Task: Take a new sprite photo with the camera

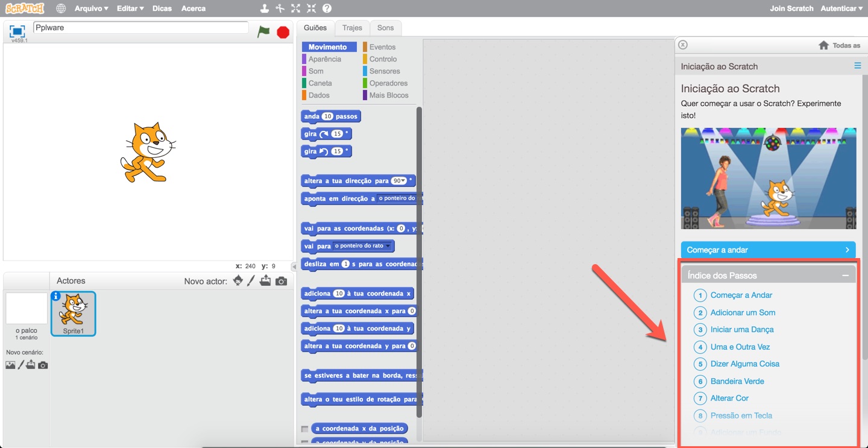Action: pyautogui.click(x=280, y=280)
